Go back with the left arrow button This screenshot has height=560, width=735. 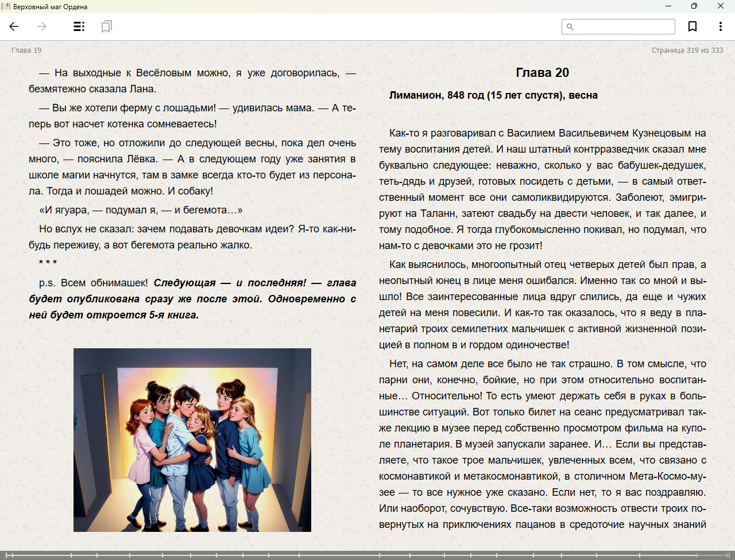pos(14,26)
